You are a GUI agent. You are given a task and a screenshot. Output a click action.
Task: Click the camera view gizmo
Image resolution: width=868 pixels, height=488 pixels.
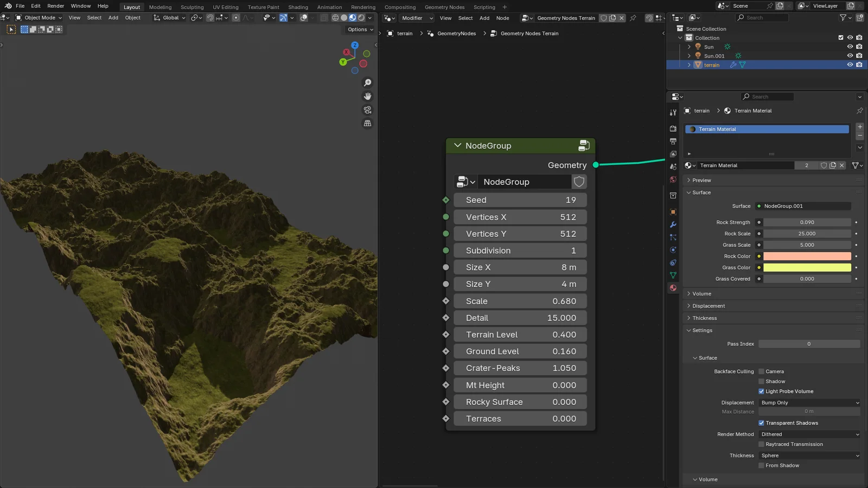pyautogui.click(x=368, y=110)
